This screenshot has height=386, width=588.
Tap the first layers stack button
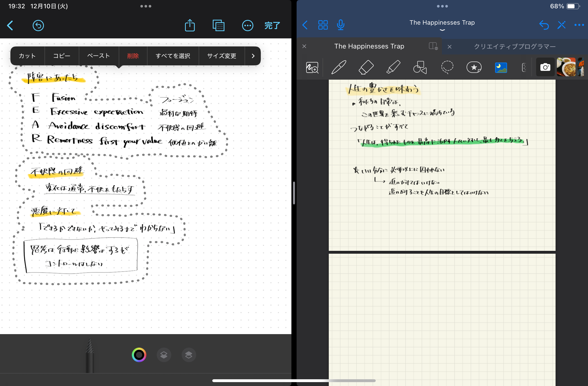[x=164, y=355]
